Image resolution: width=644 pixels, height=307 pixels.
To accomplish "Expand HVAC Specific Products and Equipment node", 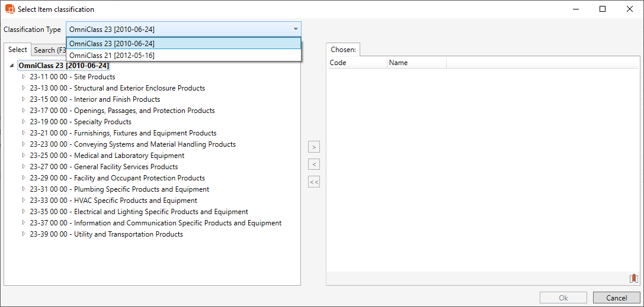I will pos(24,201).
